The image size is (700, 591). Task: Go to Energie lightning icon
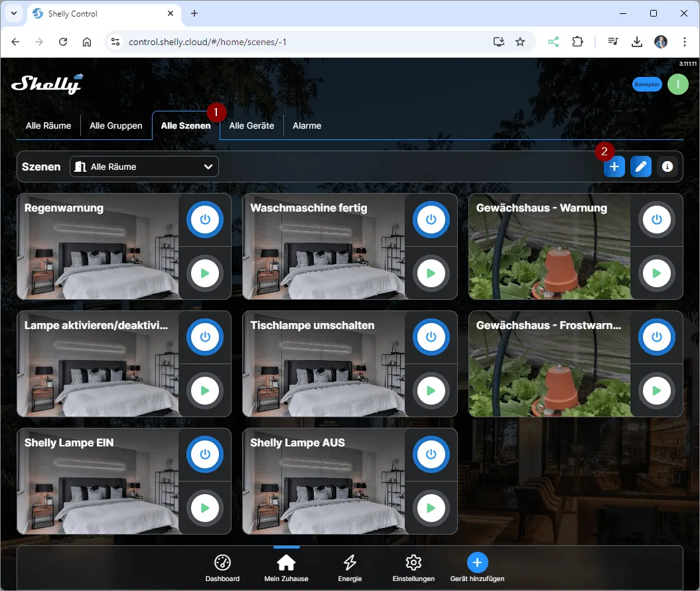[x=350, y=563]
